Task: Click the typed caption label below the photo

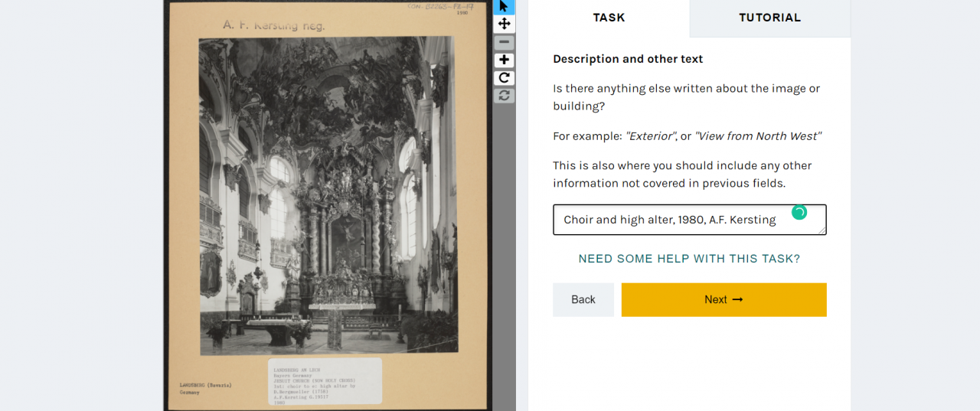Action: tap(325, 381)
